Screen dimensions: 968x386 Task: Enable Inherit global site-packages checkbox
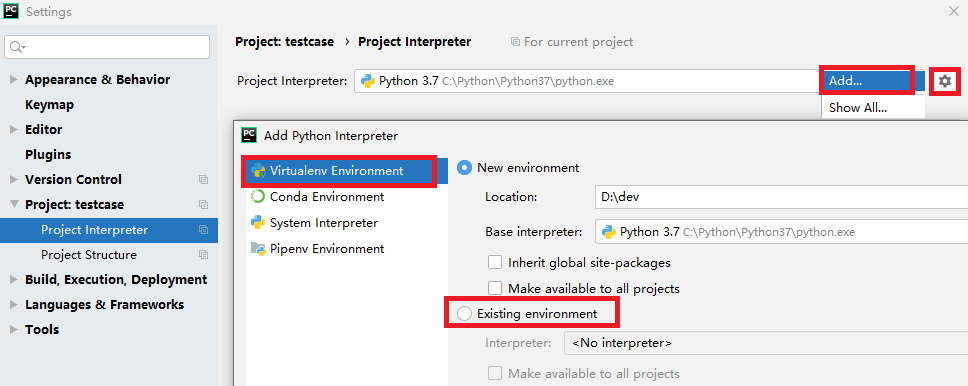point(494,262)
